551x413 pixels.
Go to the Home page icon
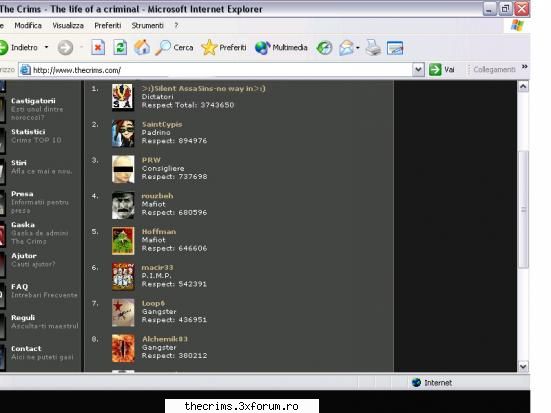point(142,47)
